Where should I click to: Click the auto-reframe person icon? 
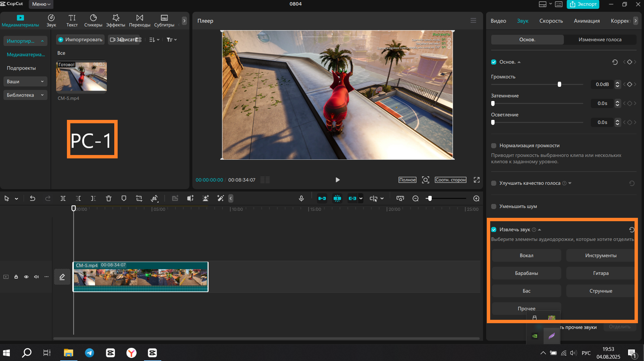point(206,199)
